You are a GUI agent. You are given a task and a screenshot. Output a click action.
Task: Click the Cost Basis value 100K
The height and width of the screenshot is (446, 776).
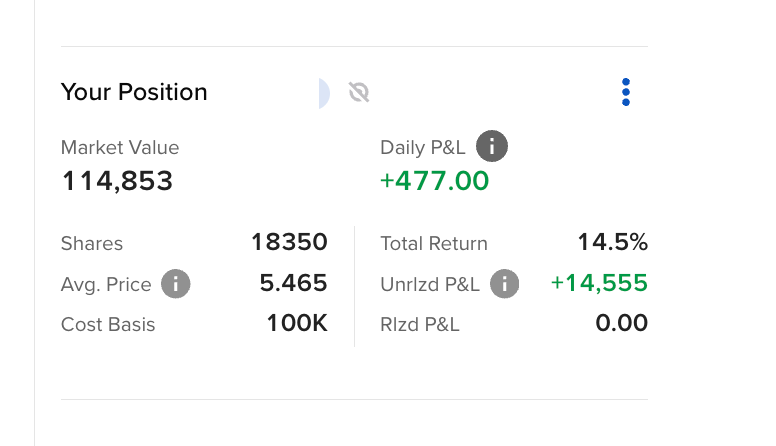coord(297,323)
